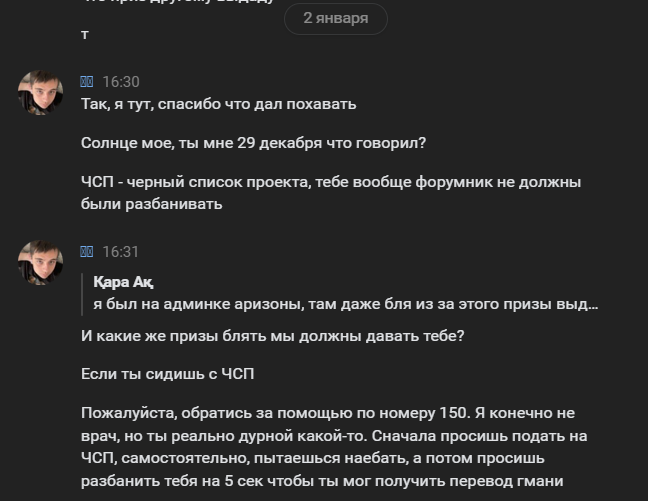Click the single-letter 'т' message at top

pyautogui.click(x=85, y=34)
